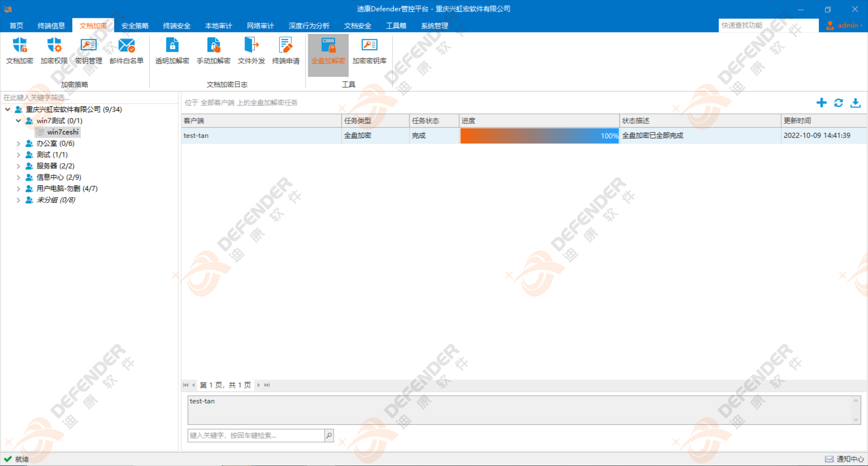868x466 pixels.
Task: Click the admin user icon
Action: point(830,25)
